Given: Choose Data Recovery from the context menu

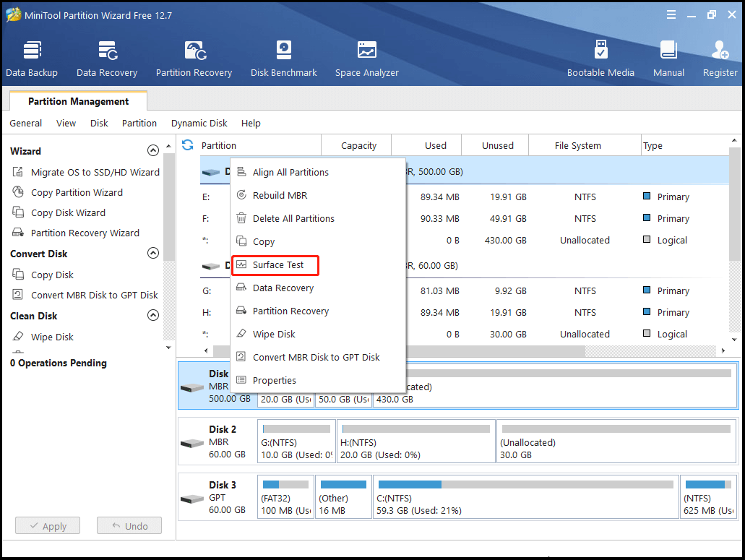Looking at the screenshot, I should pos(319,288).
